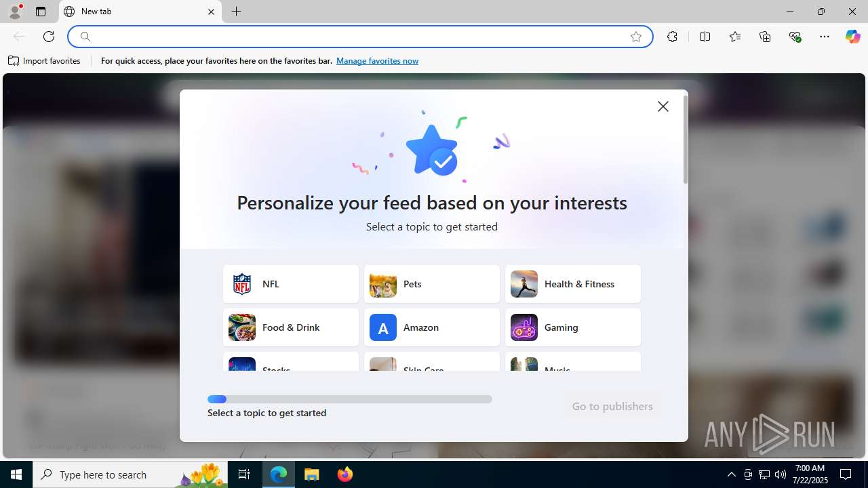This screenshot has height=488, width=868.
Task: Click the Go to publishers button
Action: pyautogui.click(x=612, y=406)
